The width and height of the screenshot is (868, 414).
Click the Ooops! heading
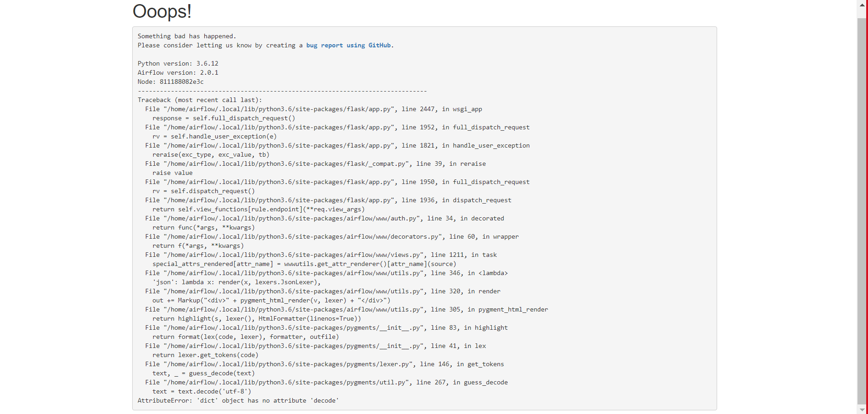tap(162, 11)
